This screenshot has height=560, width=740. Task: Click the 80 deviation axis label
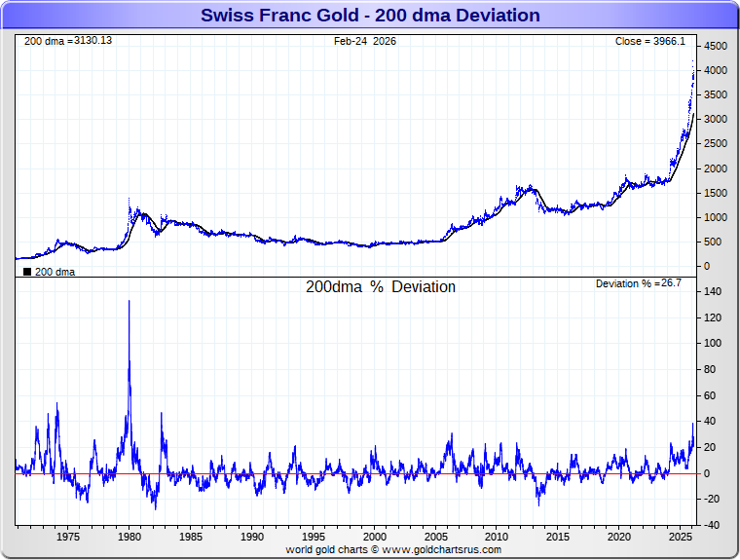pos(710,369)
